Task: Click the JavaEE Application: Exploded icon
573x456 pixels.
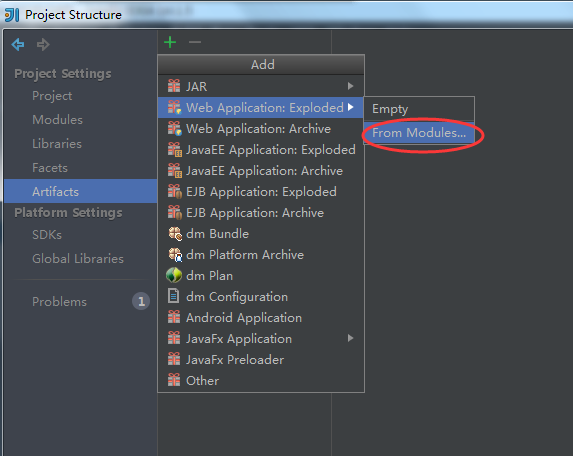Action: coord(174,149)
